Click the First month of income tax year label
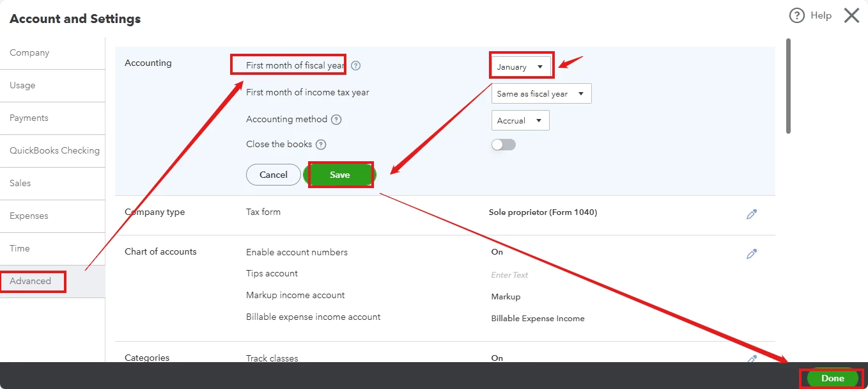The width and height of the screenshot is (868, 389). [307, 93]
